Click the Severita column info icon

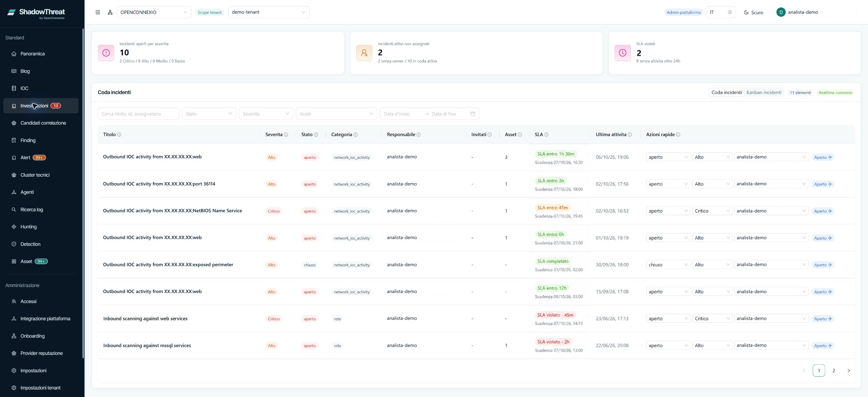286,135
